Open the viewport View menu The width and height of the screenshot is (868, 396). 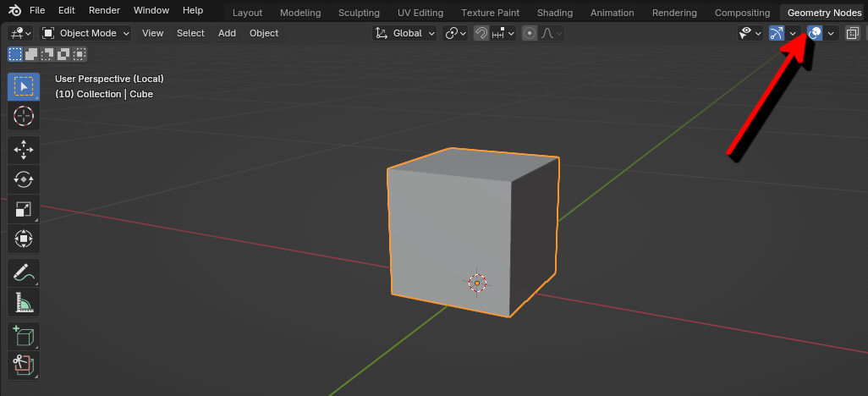153,33
